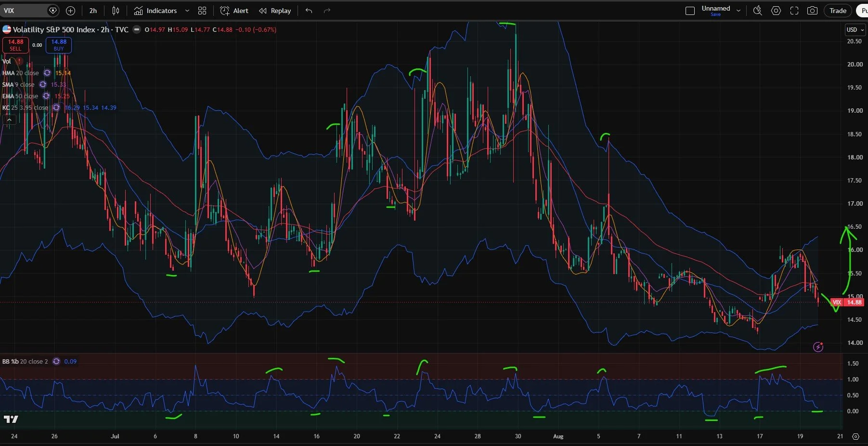868x446 pixels.
Task: Click the Aug label on the time axis
Action: point(558,436)
